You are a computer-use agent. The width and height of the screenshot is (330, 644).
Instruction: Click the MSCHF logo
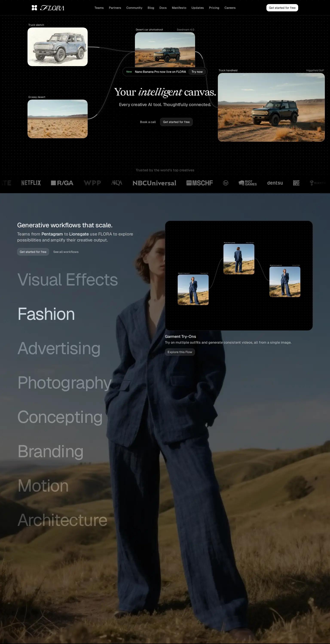[x=200, y=183]
